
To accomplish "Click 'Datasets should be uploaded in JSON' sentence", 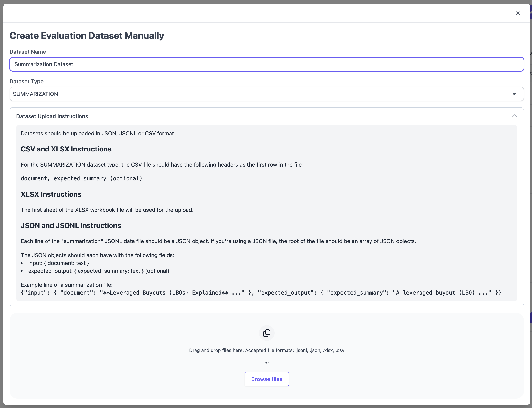I will [98, 133].
